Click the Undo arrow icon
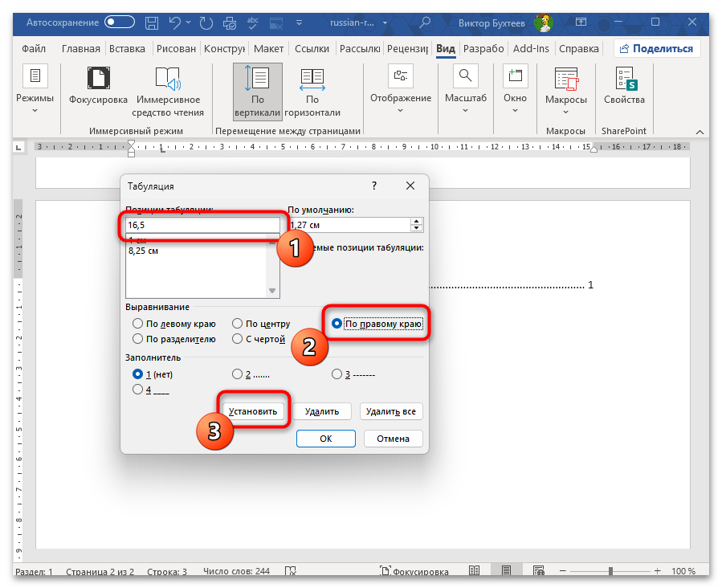 174,22
